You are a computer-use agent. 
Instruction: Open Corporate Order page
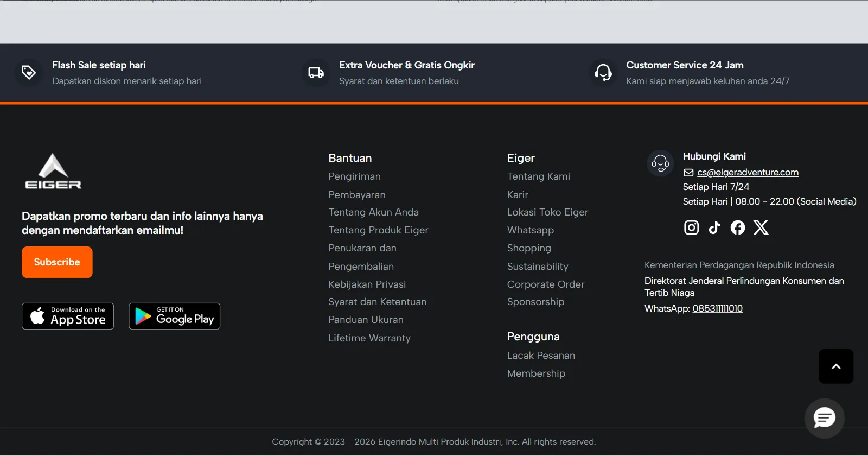pyautogui.click(x=546, y=284)
